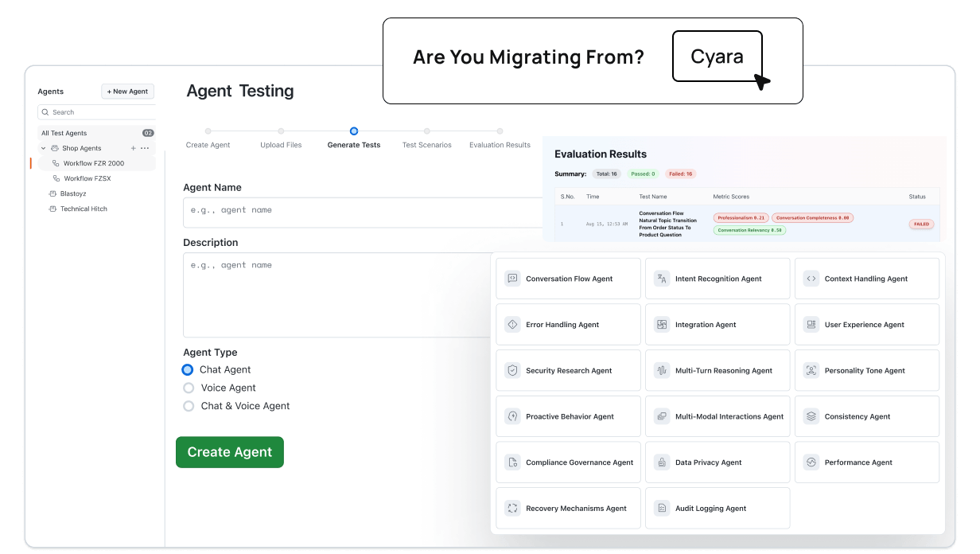Click the Security Research Agent shield icon
The image size is (980, 554).
[512, 370]
